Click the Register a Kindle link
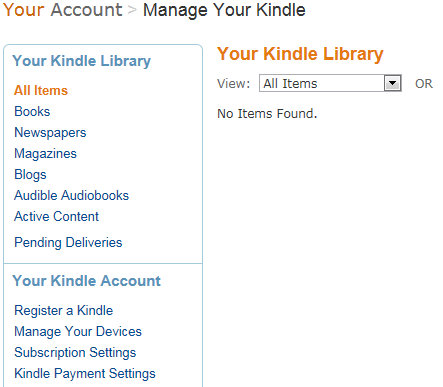This screenshot has height=387, width=443. (64, 310)
